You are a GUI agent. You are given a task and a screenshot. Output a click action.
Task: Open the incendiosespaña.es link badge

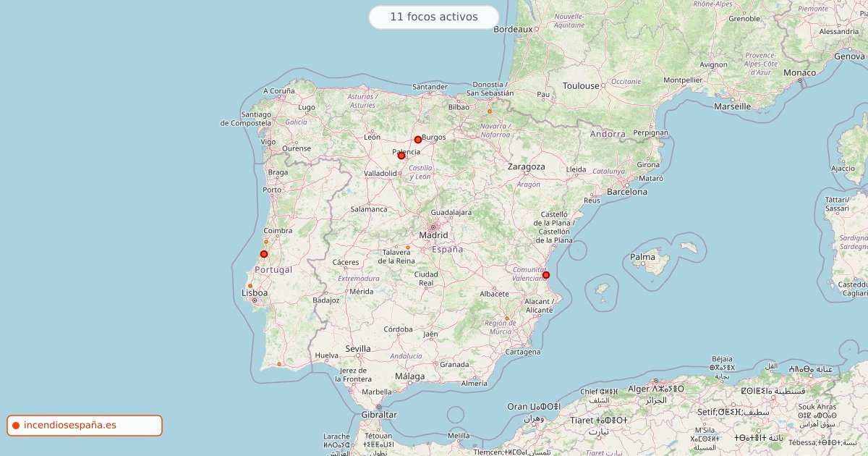pyautogui.click(x=85, y=426)
